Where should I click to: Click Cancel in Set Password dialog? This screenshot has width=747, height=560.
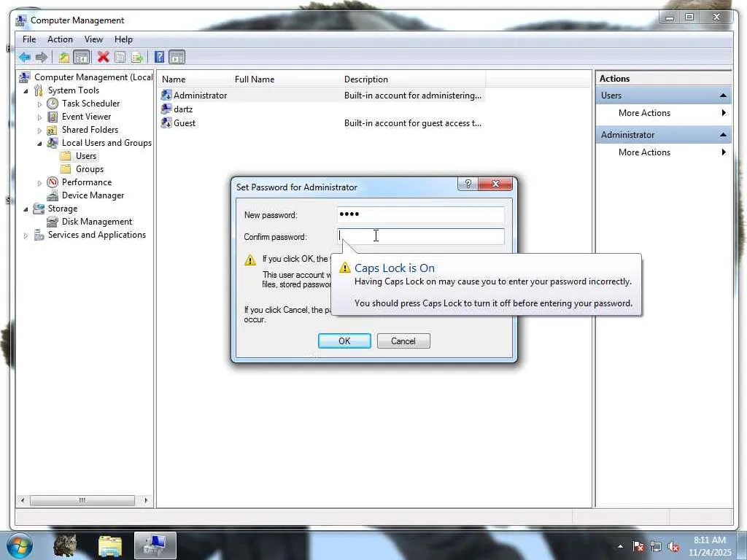coord(403,341)
